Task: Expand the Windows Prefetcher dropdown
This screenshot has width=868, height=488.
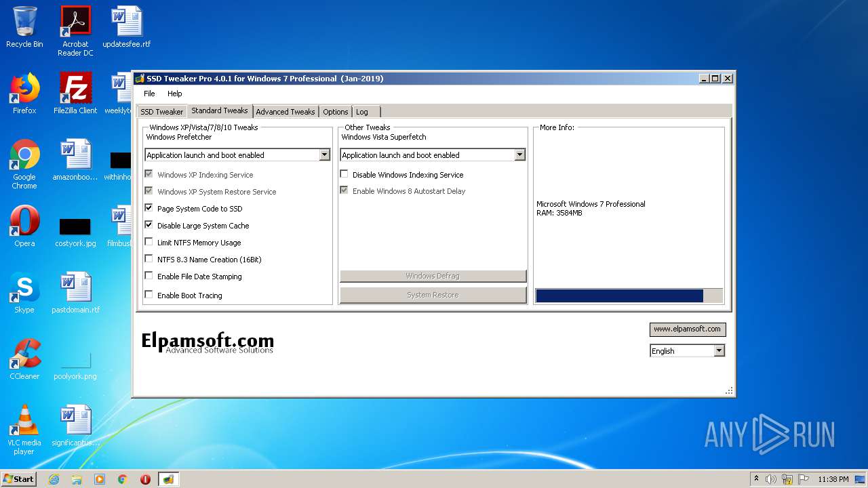Action: (x=324, y=155)
